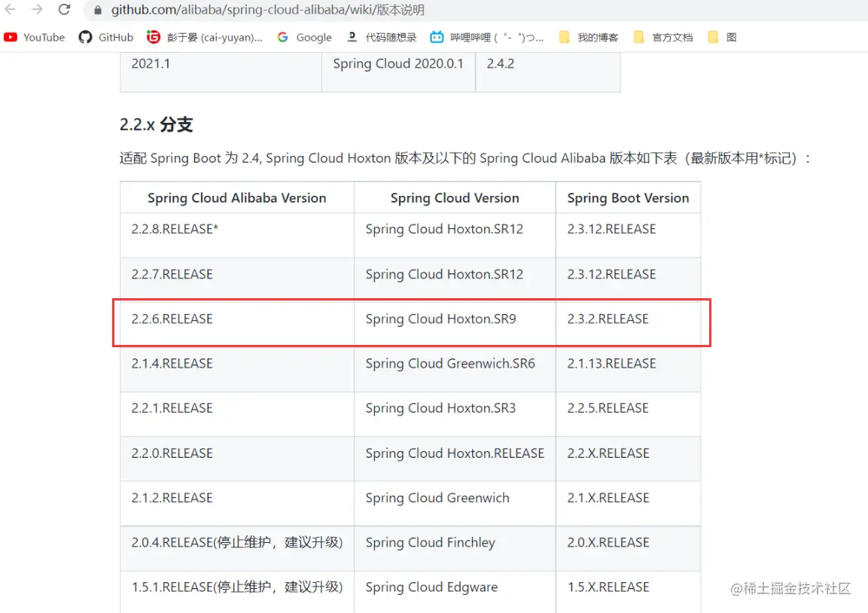Click 2.3.12.RELEASE in the 2.2.8 row
868x613 pixels.
point(629,235)
